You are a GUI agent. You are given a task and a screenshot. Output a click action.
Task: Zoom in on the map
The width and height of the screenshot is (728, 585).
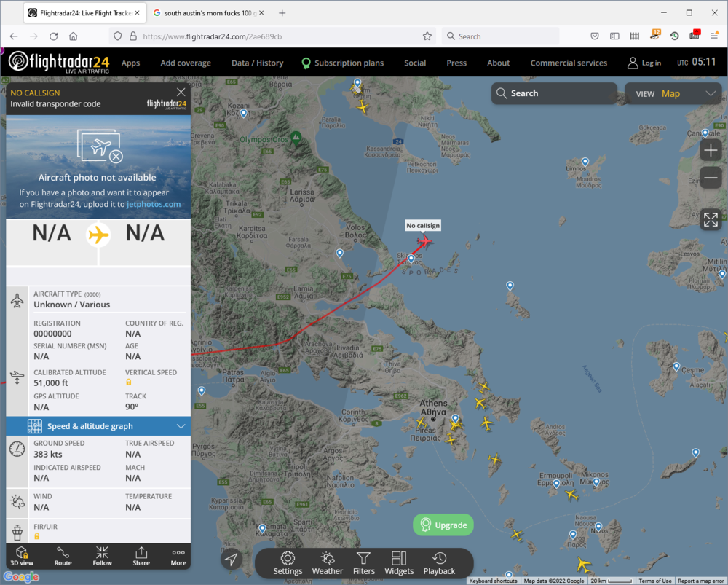[x=711, y=151]
